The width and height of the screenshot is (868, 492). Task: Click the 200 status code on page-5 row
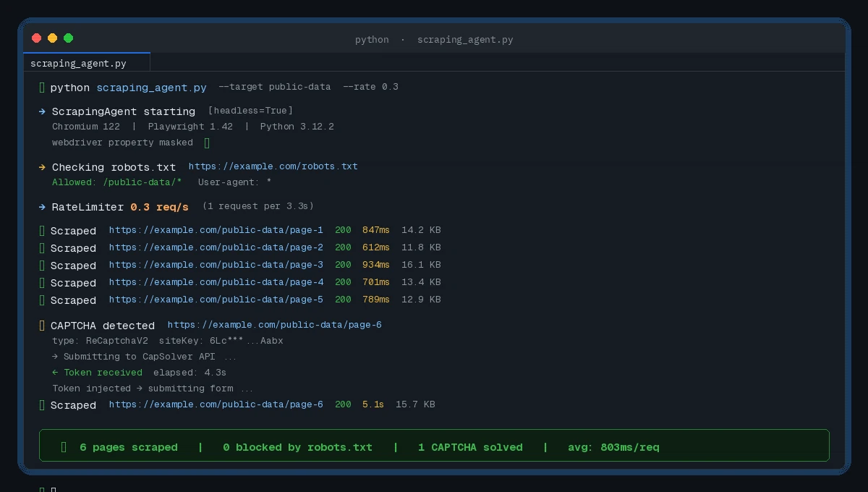[343, 300]
